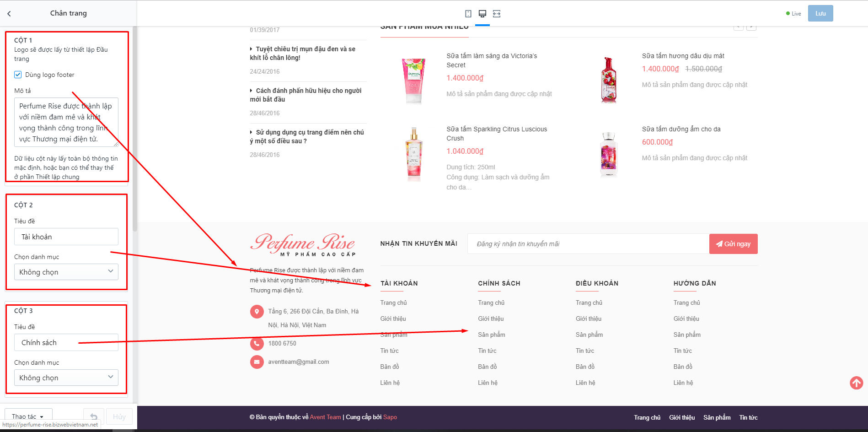Select Trang chủ in the bottom bar menu
The image size is (868, 432).
pos(647,417)
